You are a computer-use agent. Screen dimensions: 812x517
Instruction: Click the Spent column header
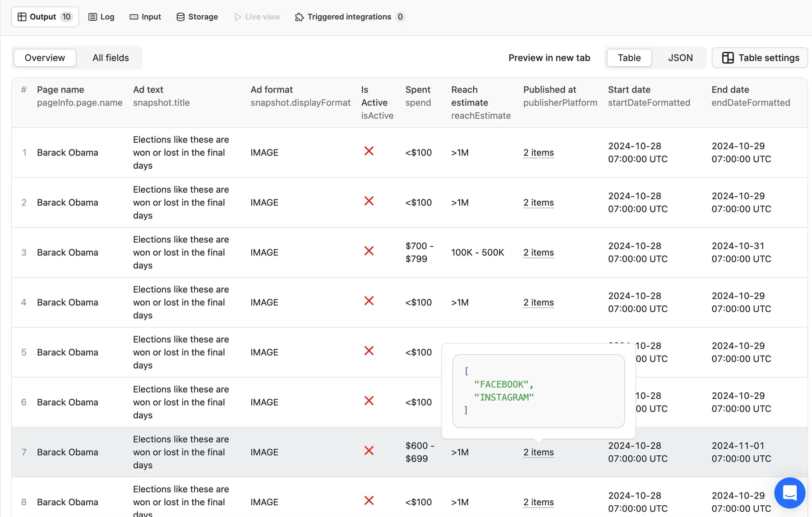418,90
